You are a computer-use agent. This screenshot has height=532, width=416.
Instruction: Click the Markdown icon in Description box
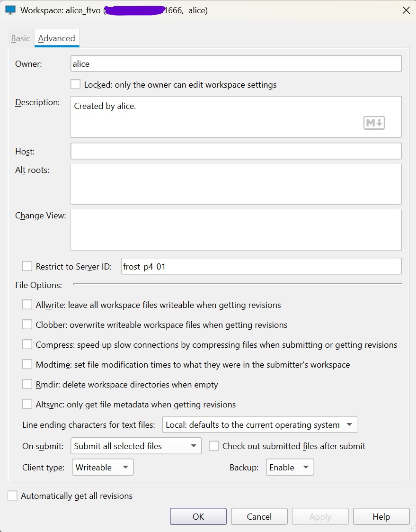tap(374, 123)
